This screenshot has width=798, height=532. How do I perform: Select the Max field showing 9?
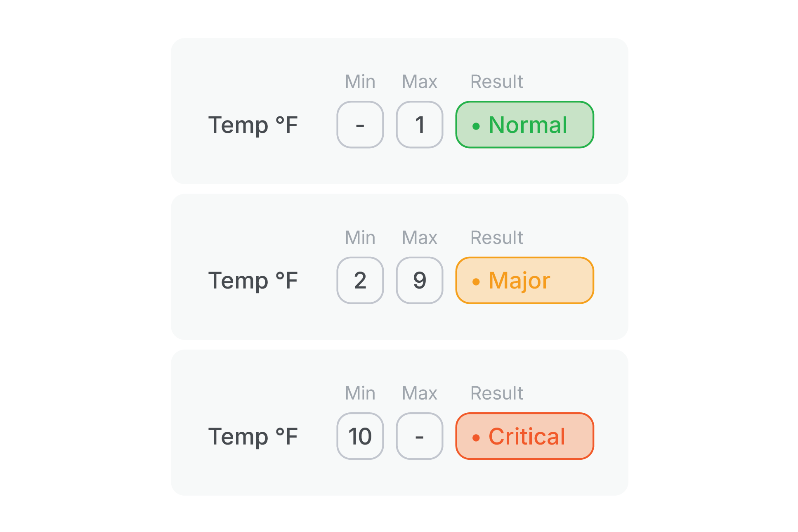(x=420, y=280)
